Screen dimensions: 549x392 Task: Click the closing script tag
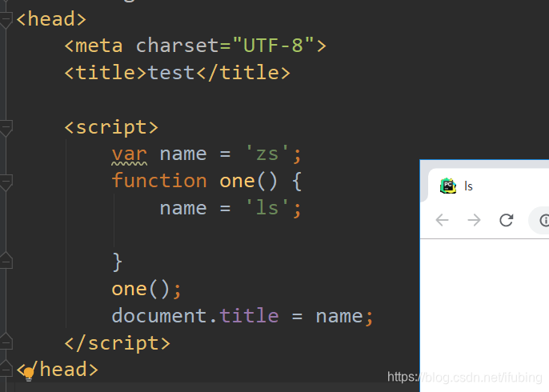[x=118, y=343]
